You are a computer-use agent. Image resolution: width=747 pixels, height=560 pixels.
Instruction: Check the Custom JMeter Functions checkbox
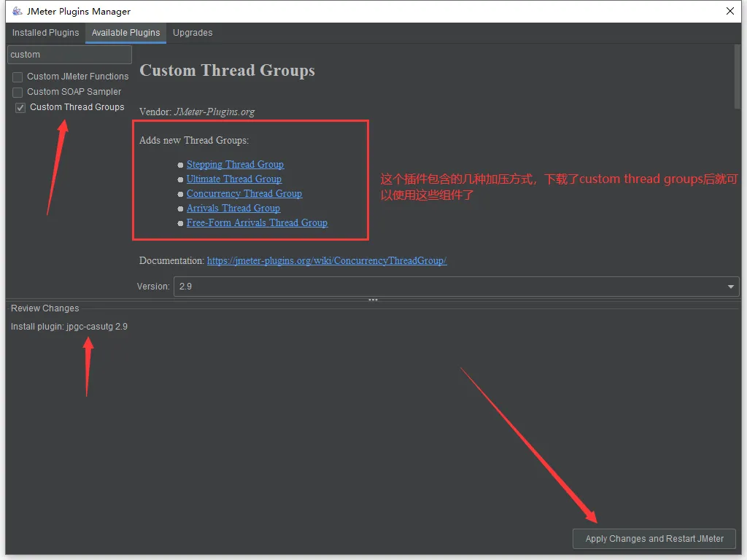click(x=18, y=77)
